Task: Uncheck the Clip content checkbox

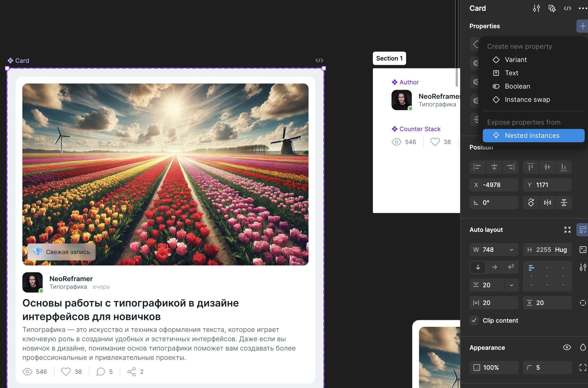Action: pyautogui.click(x=474, y=320)
